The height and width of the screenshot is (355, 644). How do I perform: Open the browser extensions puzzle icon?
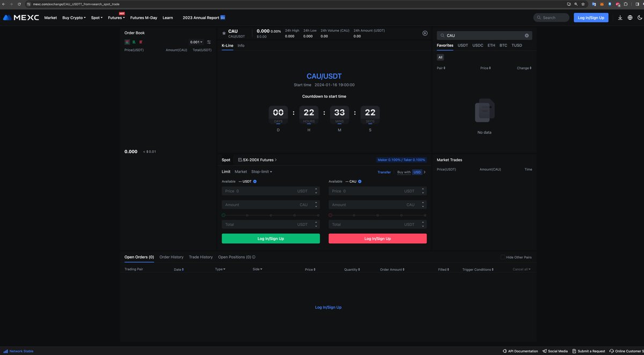pos(625,4)
